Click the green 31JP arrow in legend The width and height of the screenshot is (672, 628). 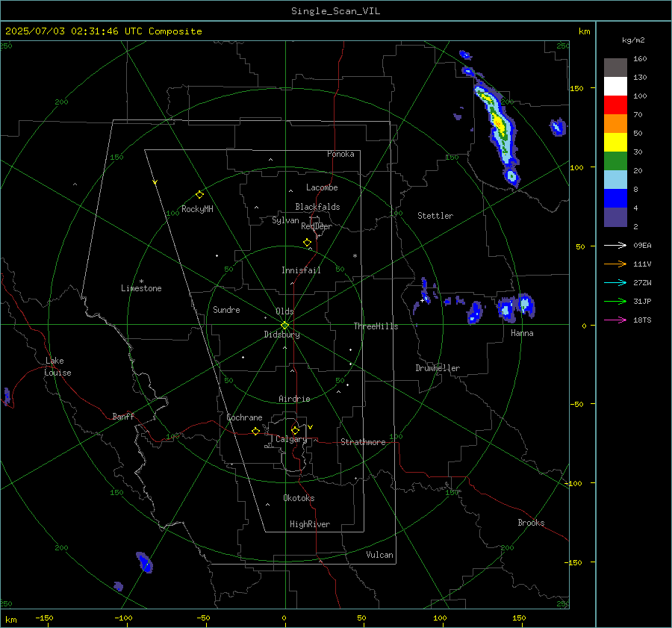(615, 302)
